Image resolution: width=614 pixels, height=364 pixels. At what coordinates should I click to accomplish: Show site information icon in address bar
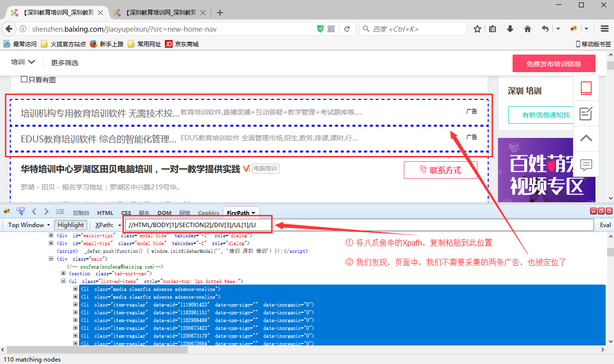pyautogui.click(x=23, y=29)
